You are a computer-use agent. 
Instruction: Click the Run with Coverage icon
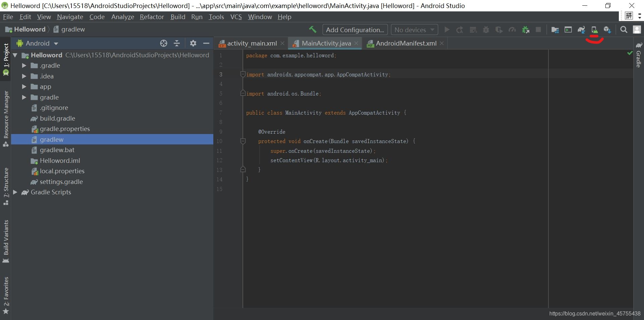click(499, 30)
